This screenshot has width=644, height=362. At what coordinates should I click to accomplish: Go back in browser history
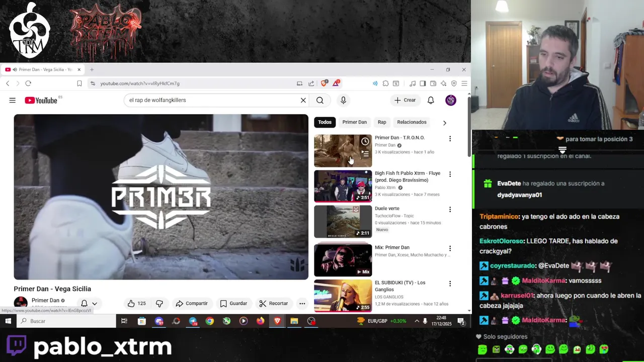(x=8, y=83)
